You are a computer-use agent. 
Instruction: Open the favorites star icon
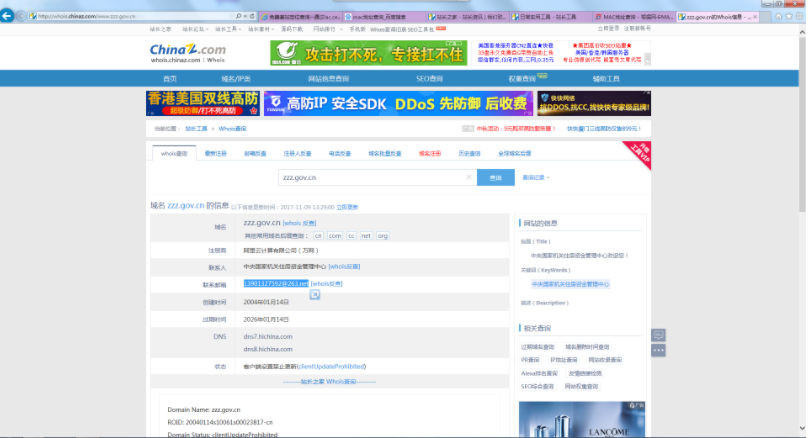click(x=788, y=16)
